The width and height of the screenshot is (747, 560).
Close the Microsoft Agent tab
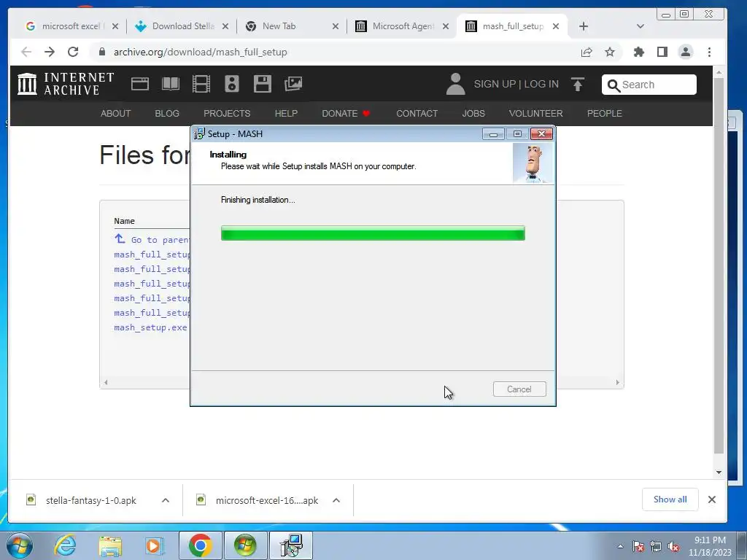(446, 26)
